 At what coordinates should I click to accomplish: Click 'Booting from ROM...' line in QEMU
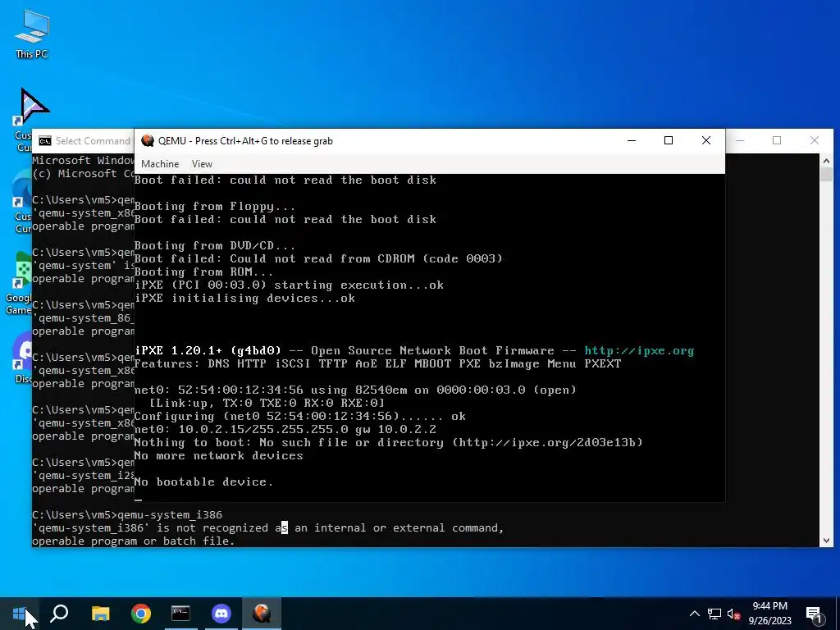tap(203, 272)
